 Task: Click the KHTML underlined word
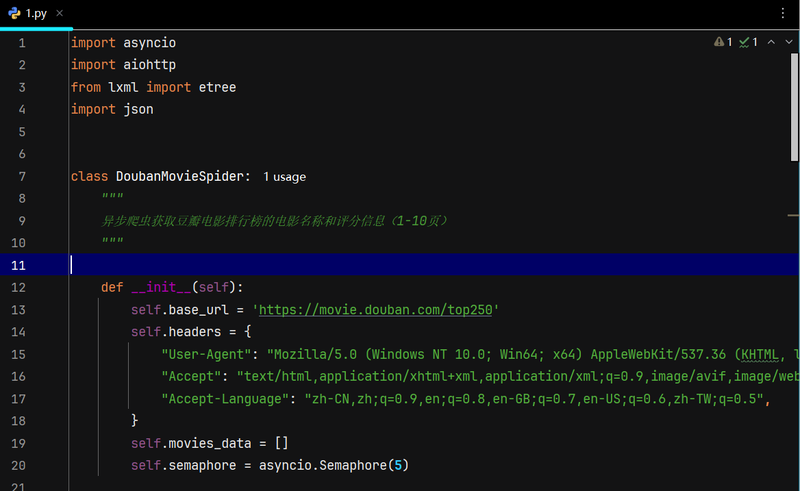coord(760,354)
